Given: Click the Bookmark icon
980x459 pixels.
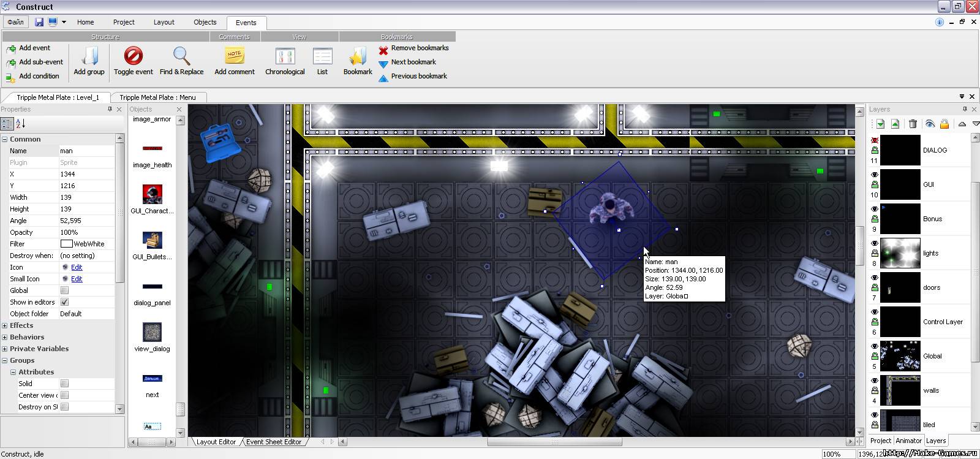Looking at the screenshot, I should (358, 56).
